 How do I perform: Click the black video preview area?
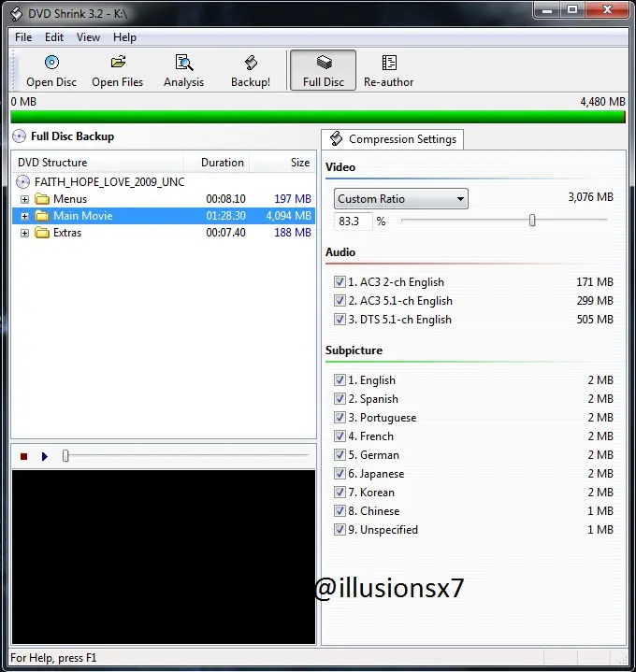pyautogui.click(x=164, y=557)
